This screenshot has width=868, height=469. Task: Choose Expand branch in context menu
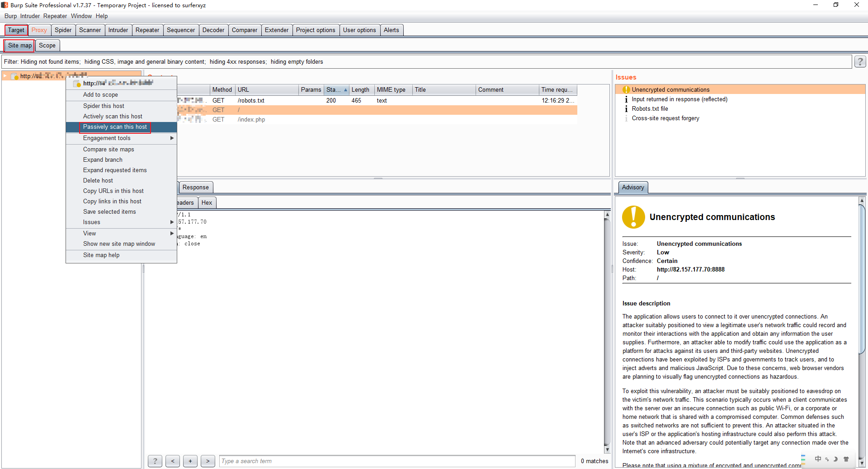pos(121,159)
